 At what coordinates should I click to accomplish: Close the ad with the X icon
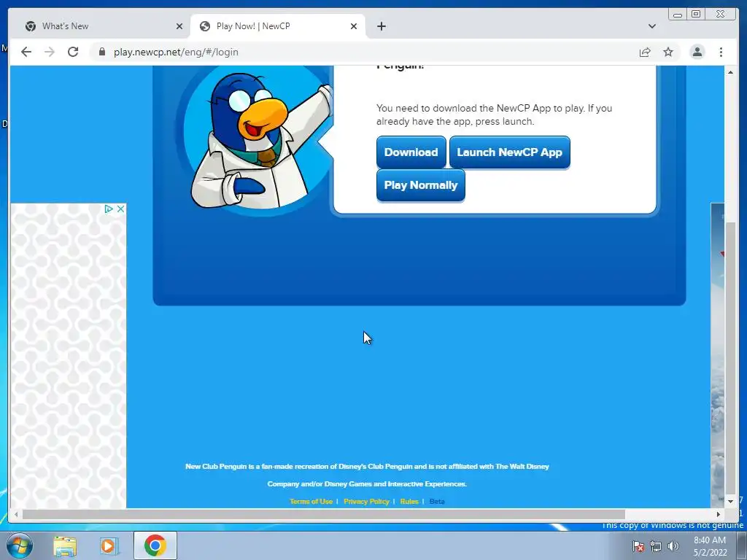tap(121, 209)
